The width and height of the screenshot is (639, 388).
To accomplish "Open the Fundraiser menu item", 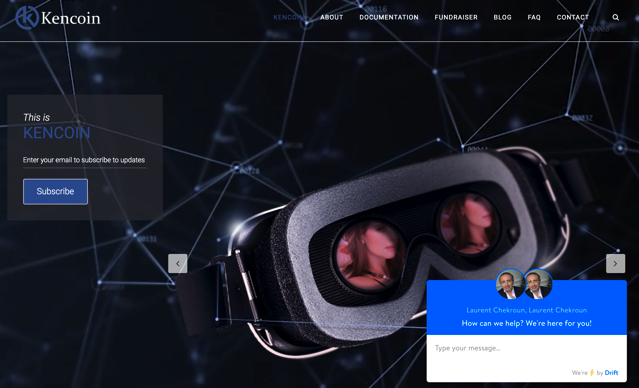I will (x=456, y=17).
